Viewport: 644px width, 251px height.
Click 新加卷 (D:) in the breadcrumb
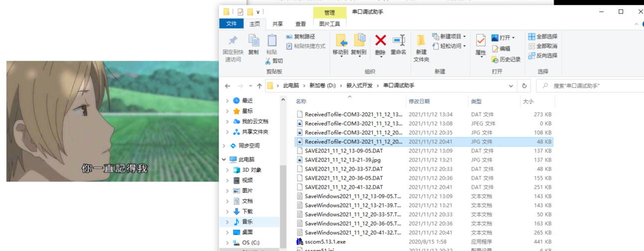point(322,86)
